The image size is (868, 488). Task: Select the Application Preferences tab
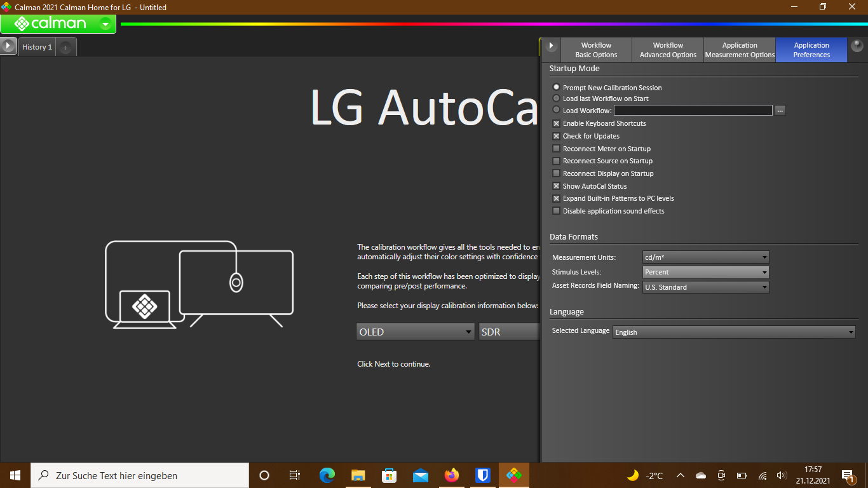[811, 50]
